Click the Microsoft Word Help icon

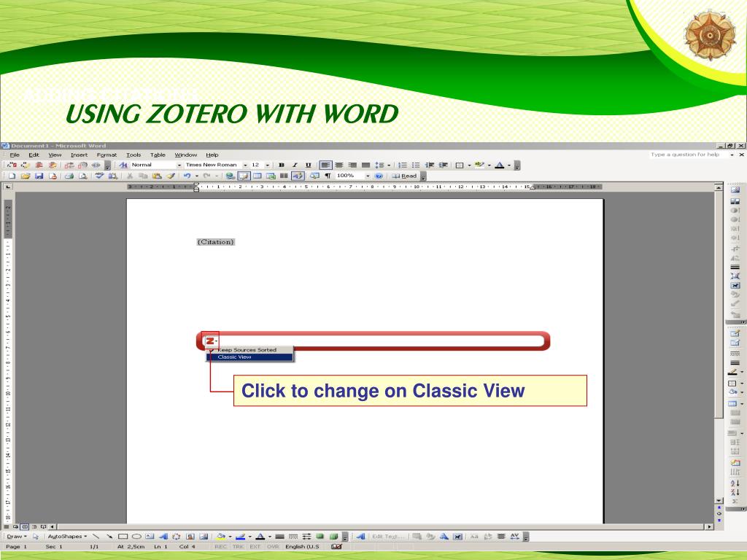379,176
